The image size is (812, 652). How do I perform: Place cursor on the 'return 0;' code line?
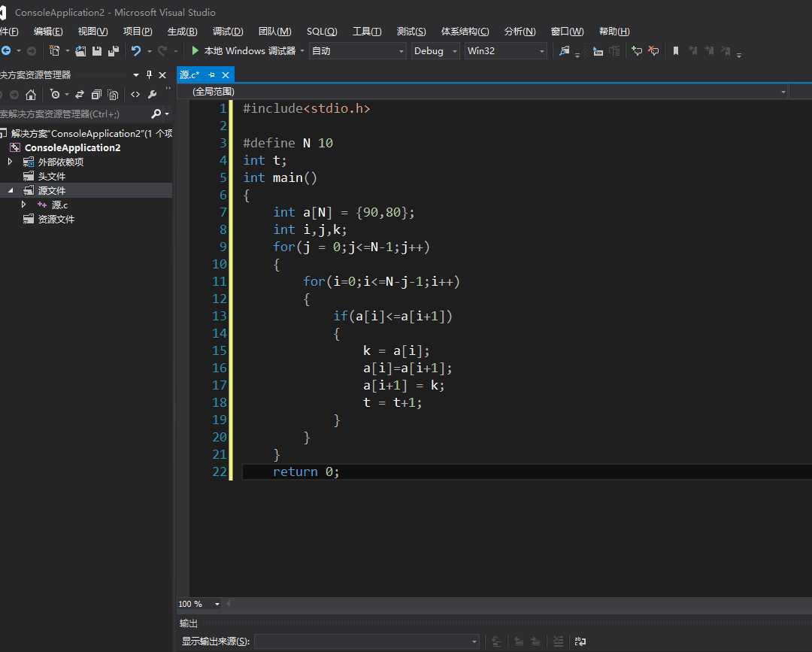pyautogui.click(x=306, y=472)
